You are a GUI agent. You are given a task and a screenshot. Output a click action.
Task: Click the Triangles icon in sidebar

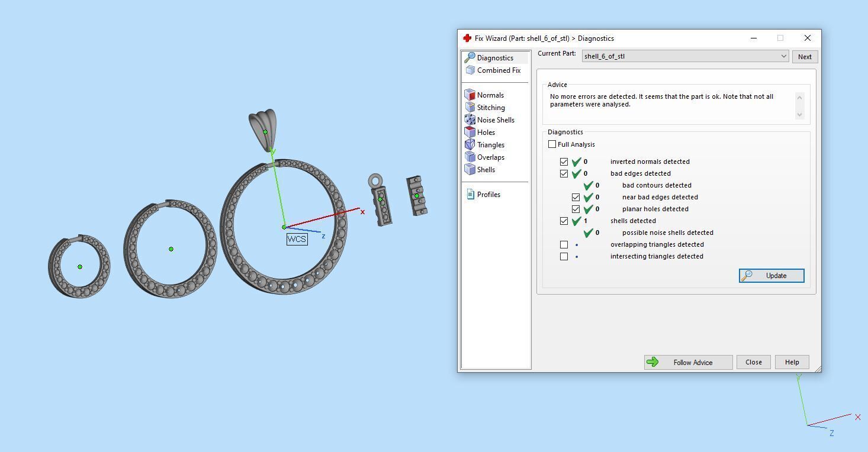click(470, 144)
